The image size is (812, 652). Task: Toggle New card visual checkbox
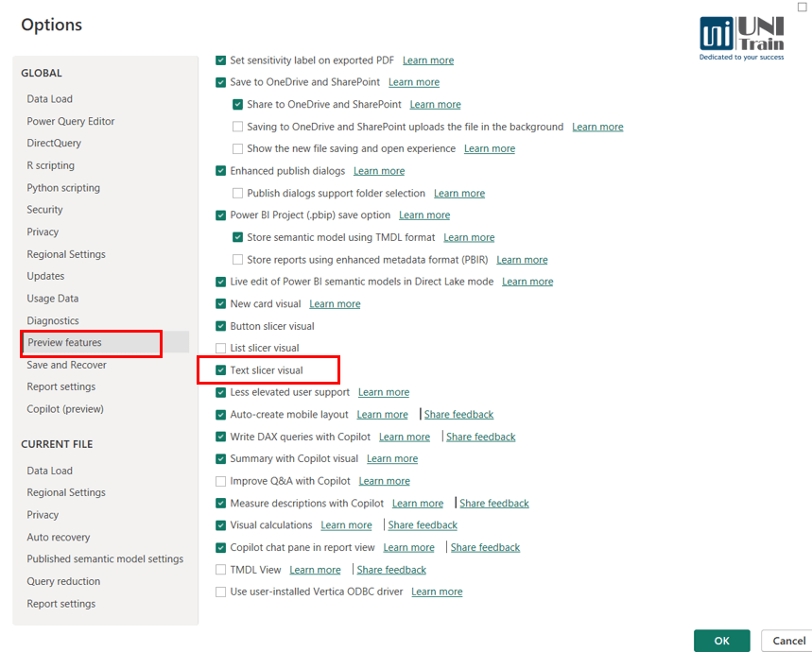coord(220,303)
